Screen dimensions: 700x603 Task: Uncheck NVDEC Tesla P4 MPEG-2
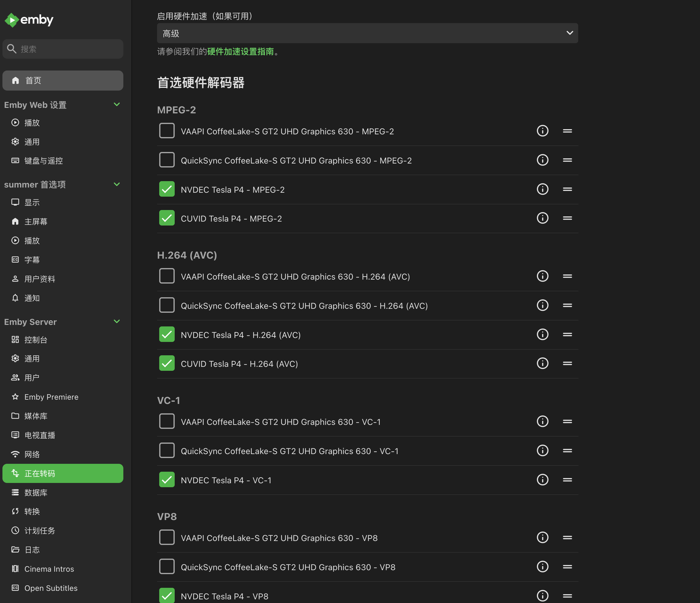point(167,189)
